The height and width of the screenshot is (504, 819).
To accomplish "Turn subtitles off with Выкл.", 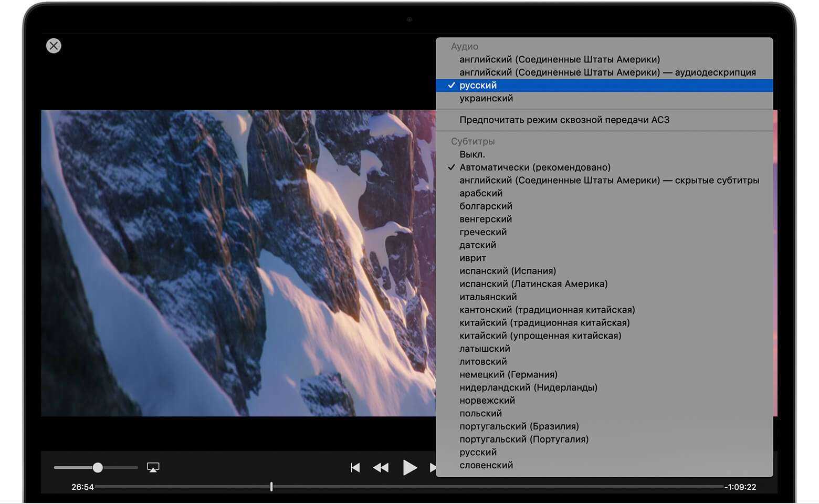I will (472, 155).
